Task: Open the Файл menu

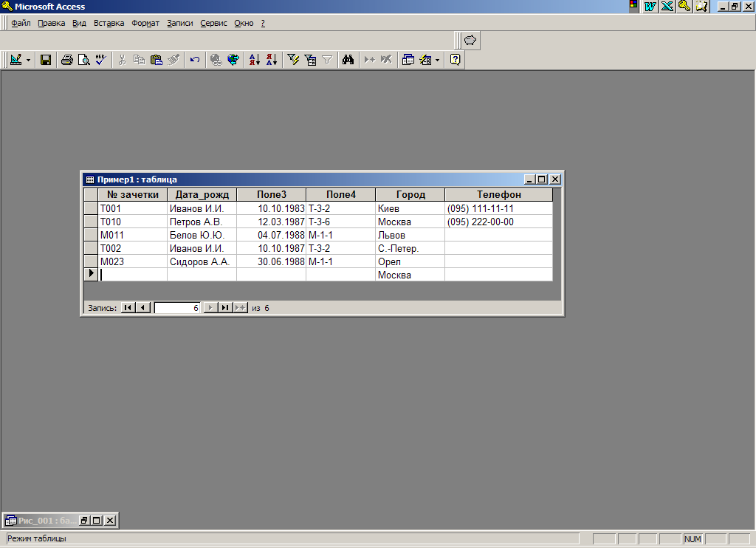Action: [21, 23]
